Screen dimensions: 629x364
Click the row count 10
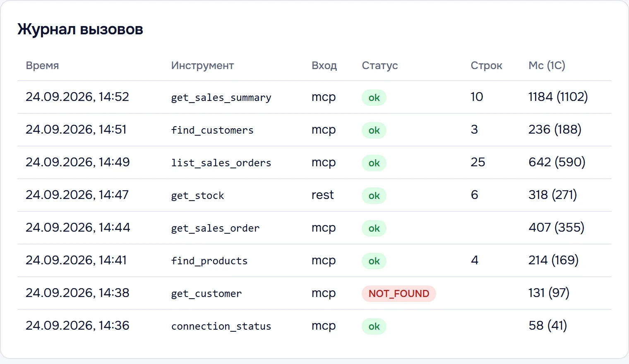(x=477, y=97)
